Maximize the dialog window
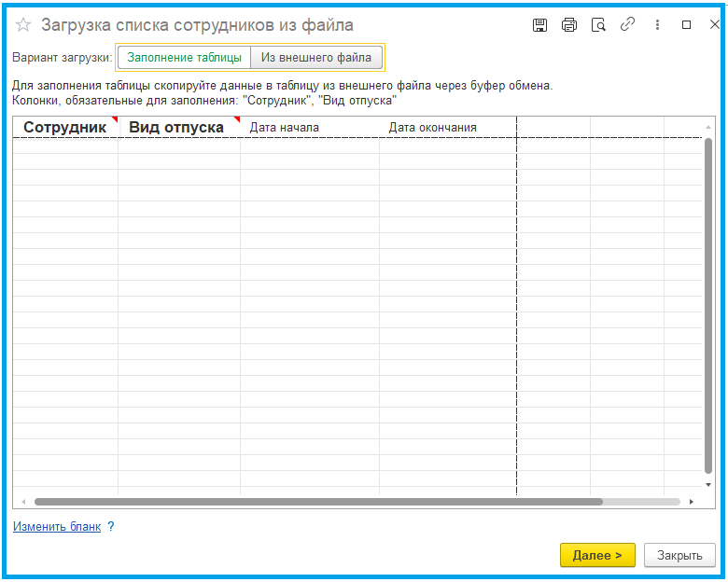Image resolution: width=728 pixels, height=582 pixels. [686, 25]
